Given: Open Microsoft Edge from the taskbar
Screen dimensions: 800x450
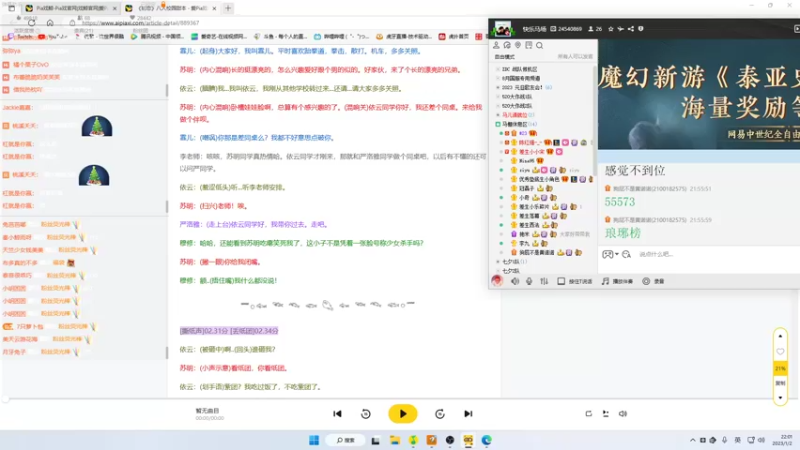Looking at the screenshot, I should point(486,440).
